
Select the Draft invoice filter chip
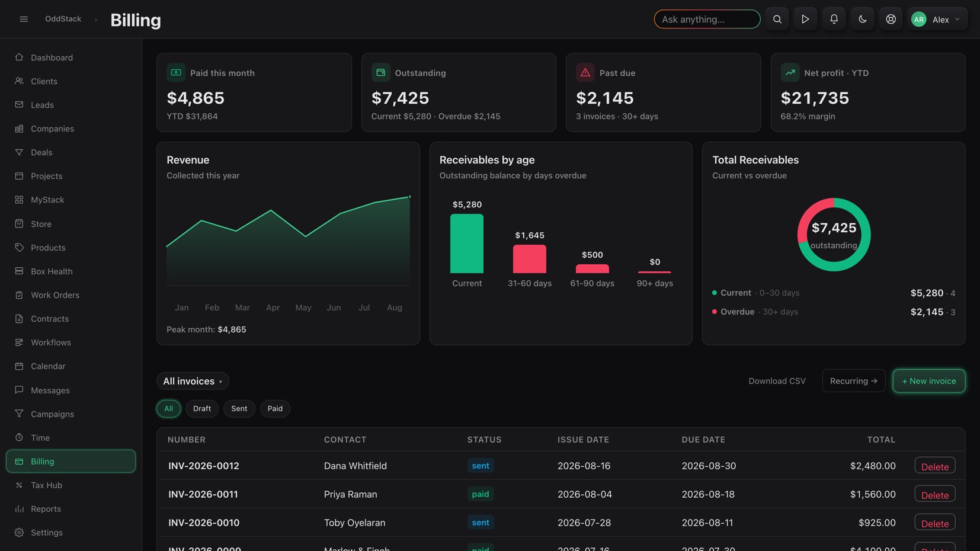pyautogui.click(x=202, y=409)
